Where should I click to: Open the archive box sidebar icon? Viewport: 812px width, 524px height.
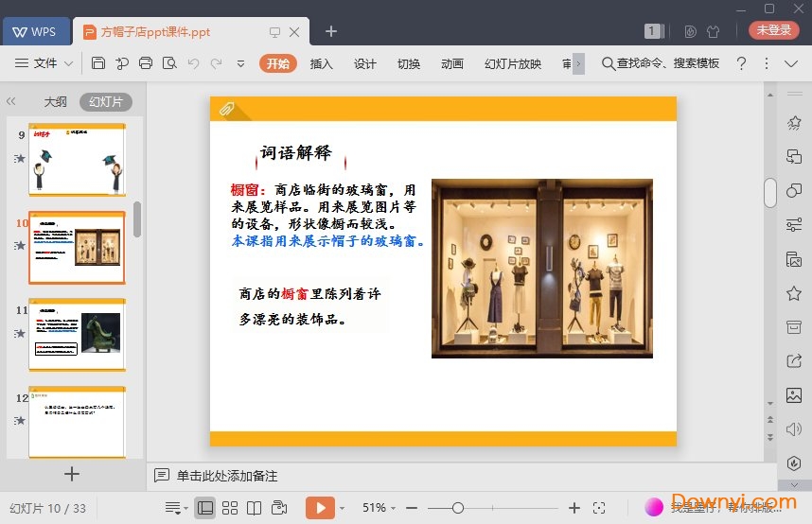[794, 327]
